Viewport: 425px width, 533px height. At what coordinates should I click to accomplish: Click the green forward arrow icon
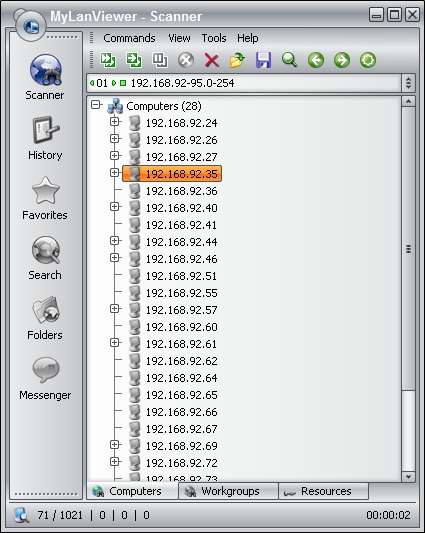[342, 60]
